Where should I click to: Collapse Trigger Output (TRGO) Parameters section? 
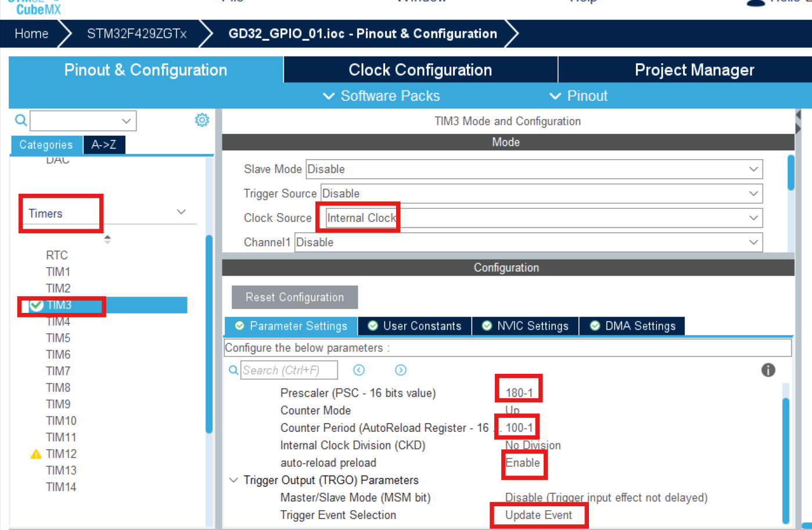(233, 480)
